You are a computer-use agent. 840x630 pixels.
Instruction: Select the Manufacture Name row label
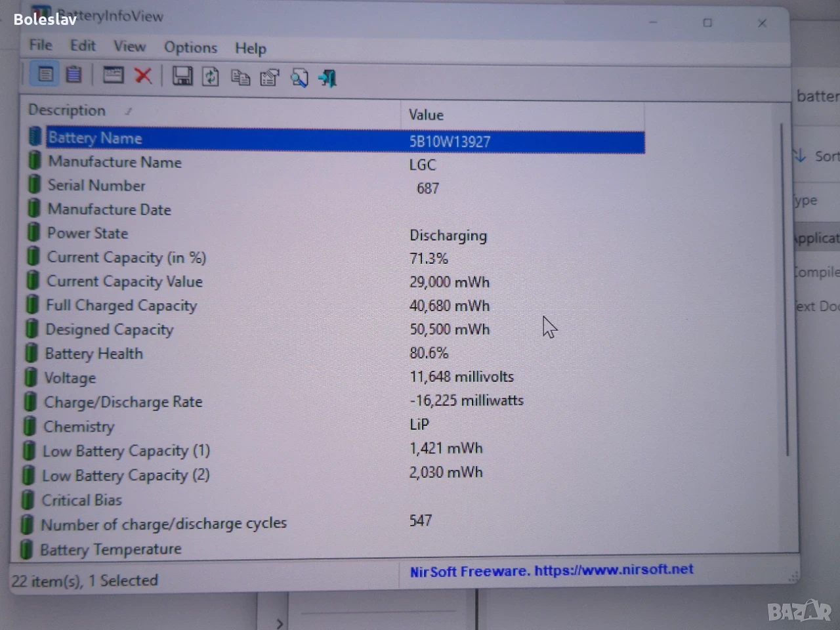tap(115, 162)
